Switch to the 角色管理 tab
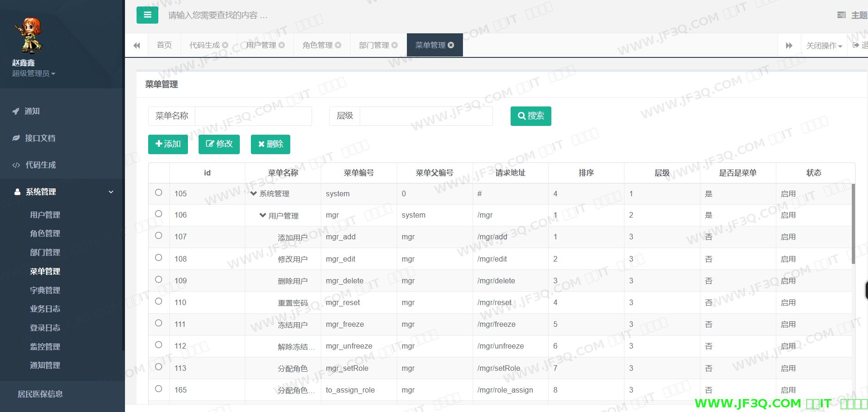This screenshot has width=868, height=412. coord(318,45)
